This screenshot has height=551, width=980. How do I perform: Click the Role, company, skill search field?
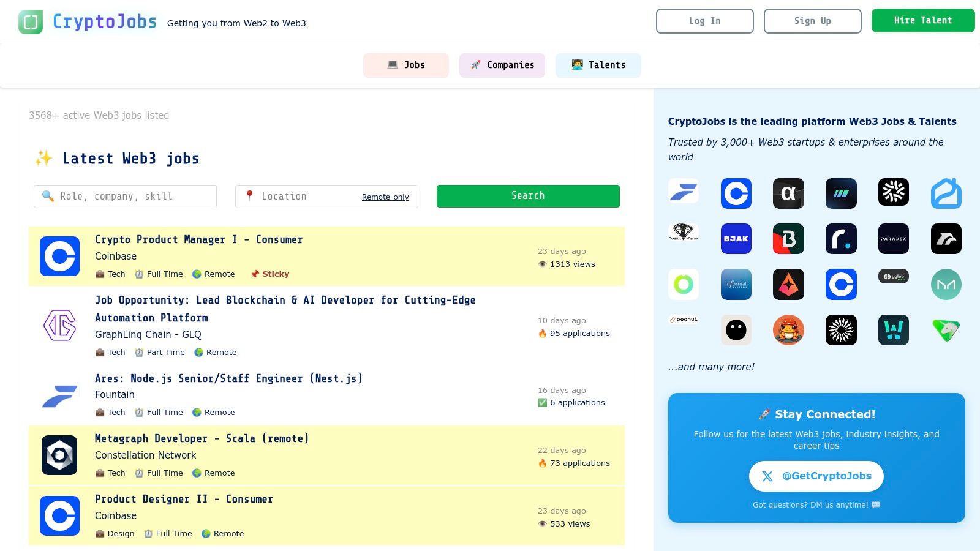point(125,196)
